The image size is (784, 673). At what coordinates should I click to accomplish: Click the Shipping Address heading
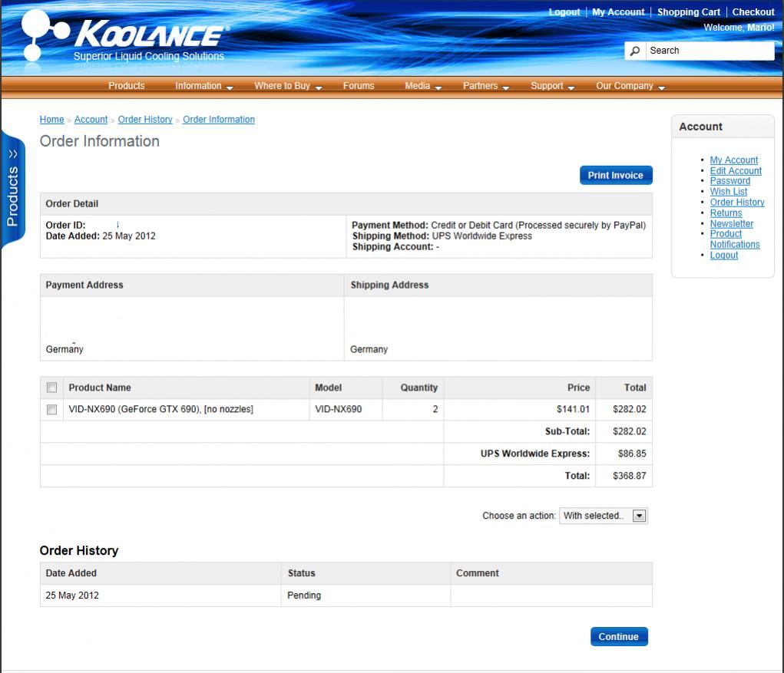(x=389, y=285)
